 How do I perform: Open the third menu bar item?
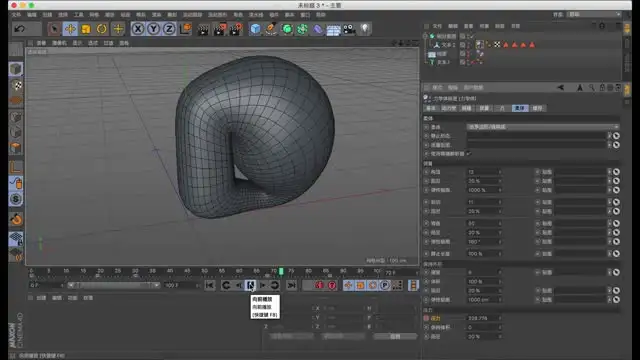tap(47, 15)
